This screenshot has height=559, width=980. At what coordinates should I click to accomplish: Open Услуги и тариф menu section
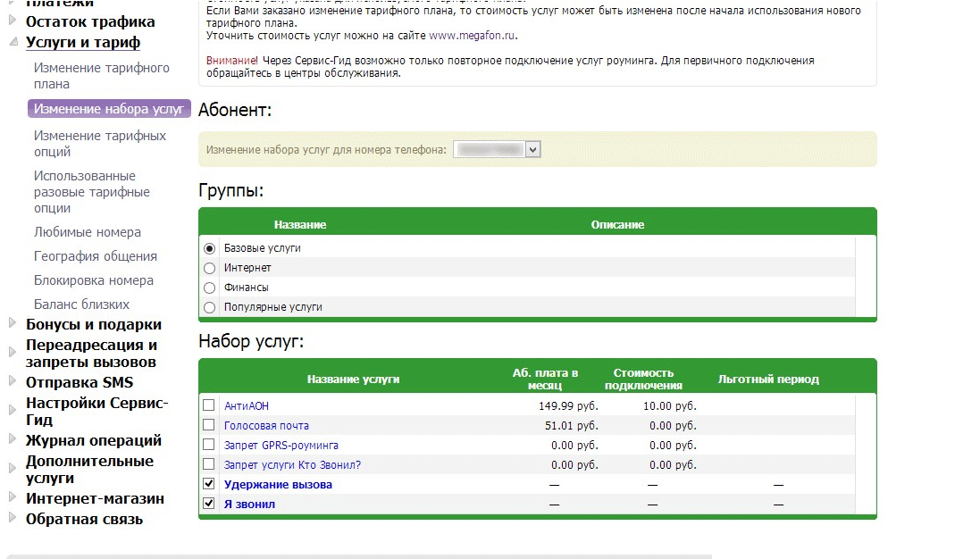pyautogui.click(x=82, y=43)
